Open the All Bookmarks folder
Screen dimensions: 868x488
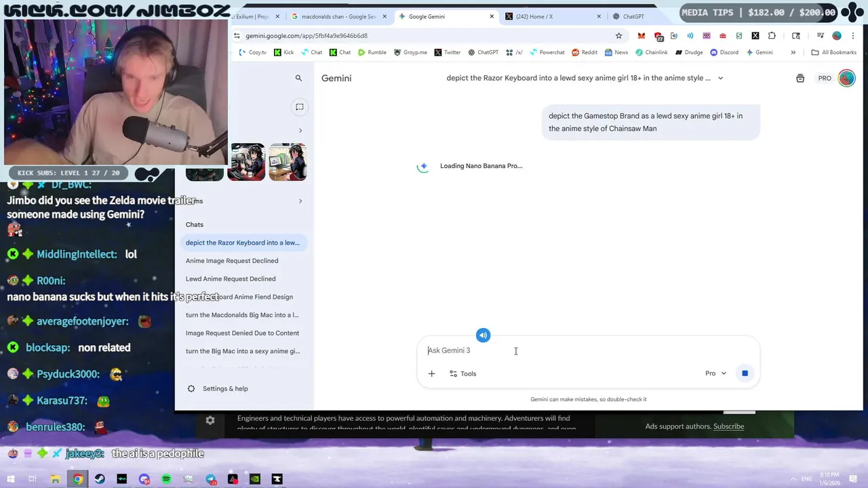click(833, 52)
